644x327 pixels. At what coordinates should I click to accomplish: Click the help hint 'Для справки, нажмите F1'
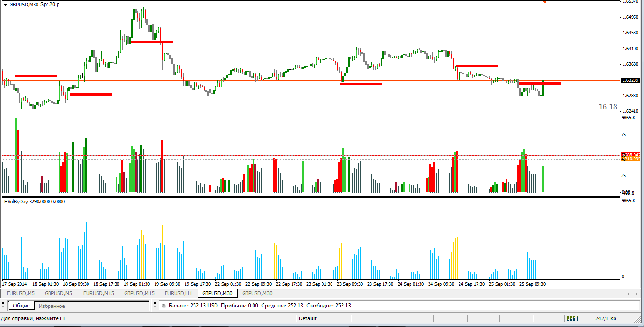(33, 318)
